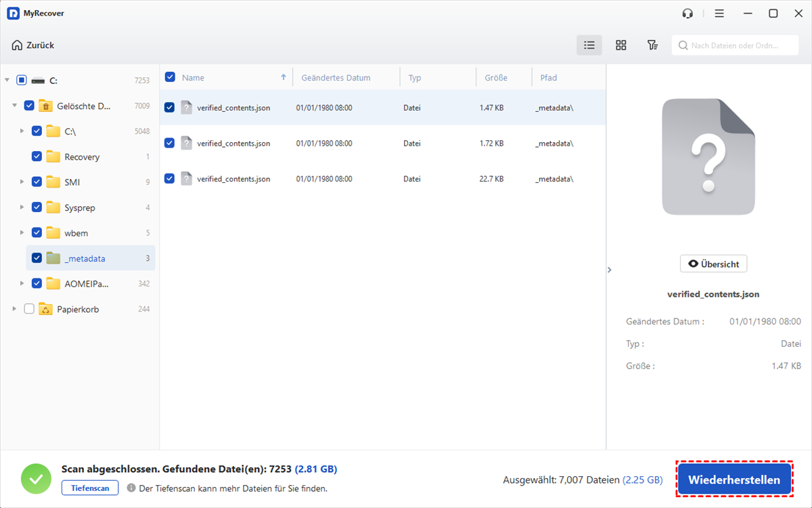Expand the AOMEIPa... folder node

pyautogui.click(x=22, y=283)
